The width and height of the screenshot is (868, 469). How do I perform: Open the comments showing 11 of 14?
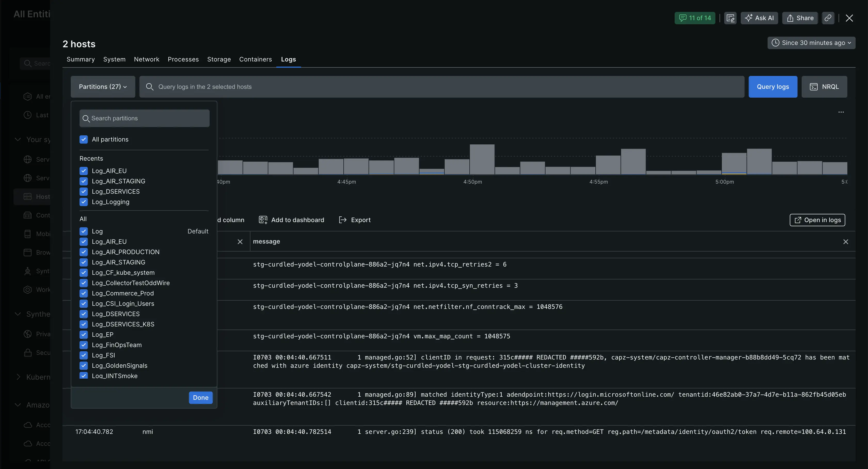point(695,18)
